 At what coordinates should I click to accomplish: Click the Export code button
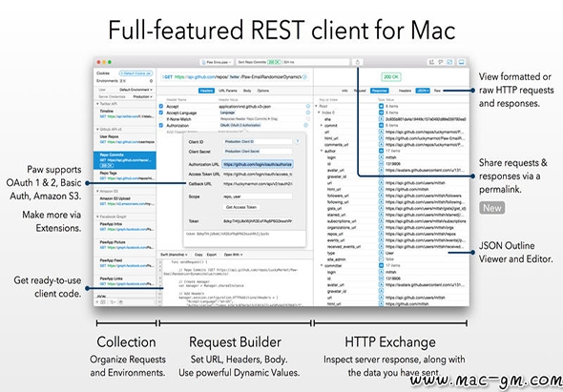pyautogui.click(x=212, y=255)
